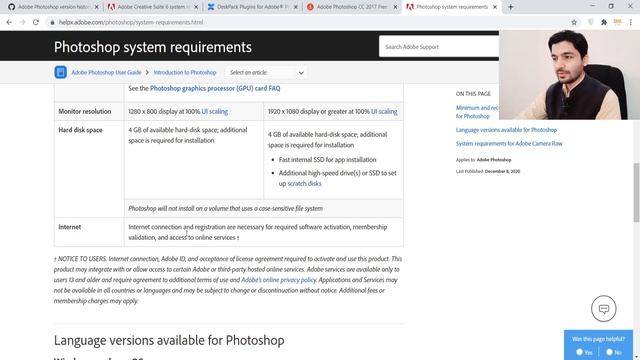Image resolution: width=640 pixels, height=360 pixels.
Task: Bookmark this page with the star icon
Action: [574, 22]
